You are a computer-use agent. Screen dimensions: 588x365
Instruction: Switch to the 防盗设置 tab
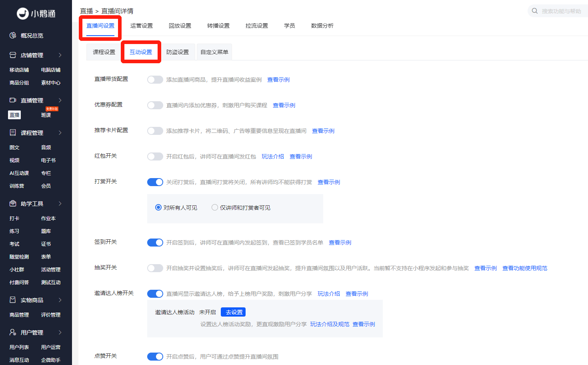[x=178, y=52]
